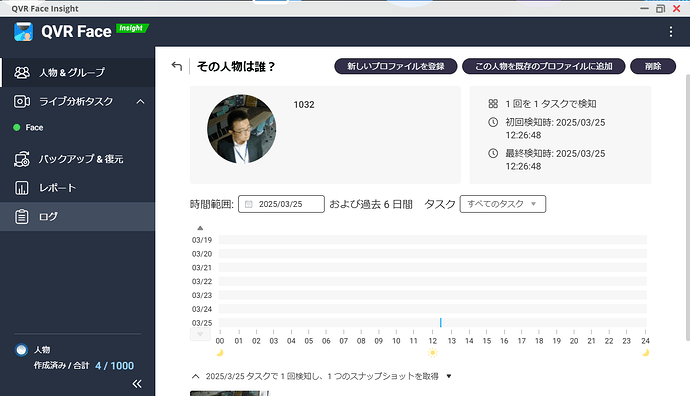Open the ログ page

pyautogui.click(x=77, y=216)
